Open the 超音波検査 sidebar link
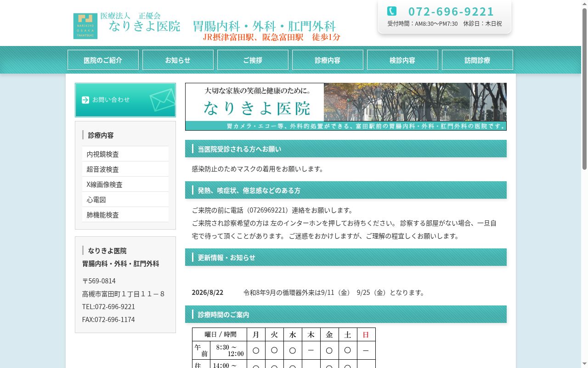The width and height of the screenshot is (588, 368). (125, 169)
